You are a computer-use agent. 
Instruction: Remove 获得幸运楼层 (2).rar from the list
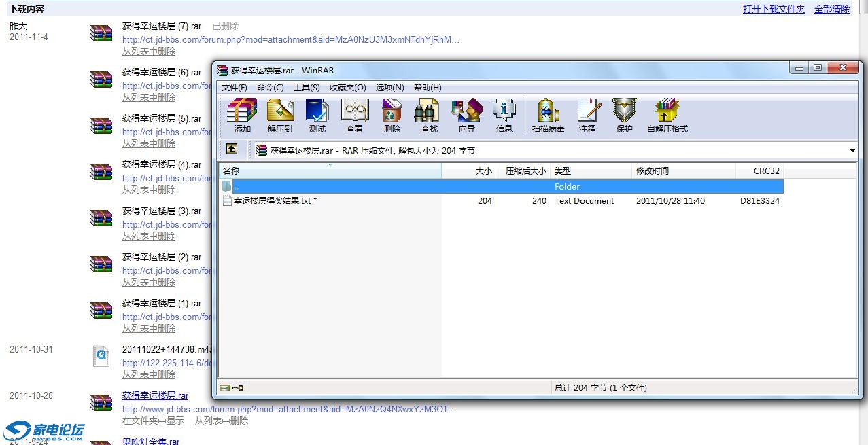[149, 282]
